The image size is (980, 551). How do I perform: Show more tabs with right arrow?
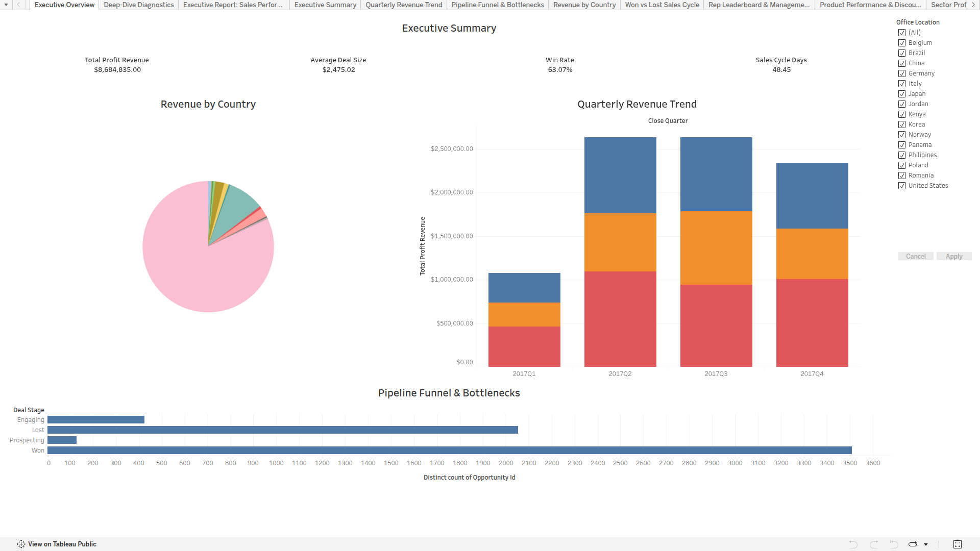coord(973,5)
